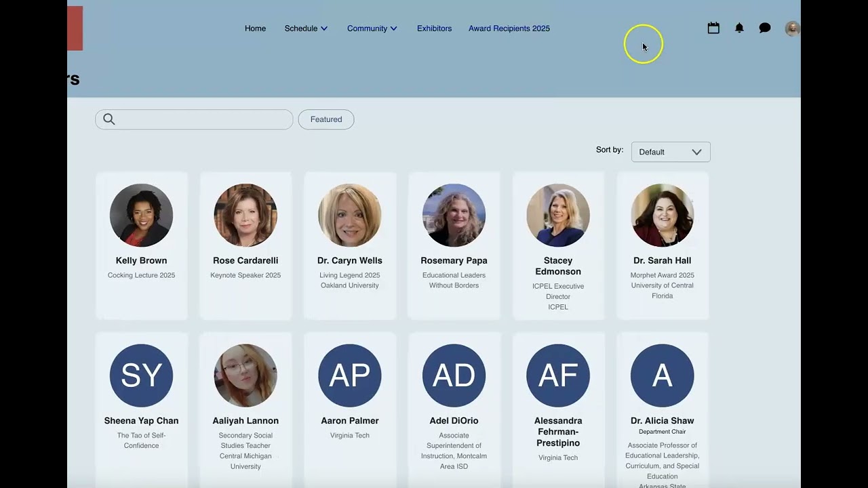The width and height of the screenshot is (868, 488).
Task: Open Award Recipients 2025 page
Action: 509,28
